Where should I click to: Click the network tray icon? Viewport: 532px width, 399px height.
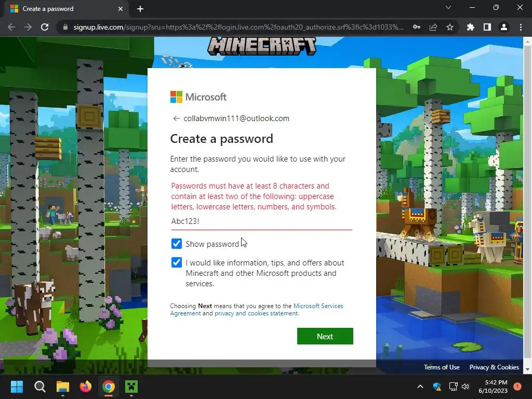(453, 387)
